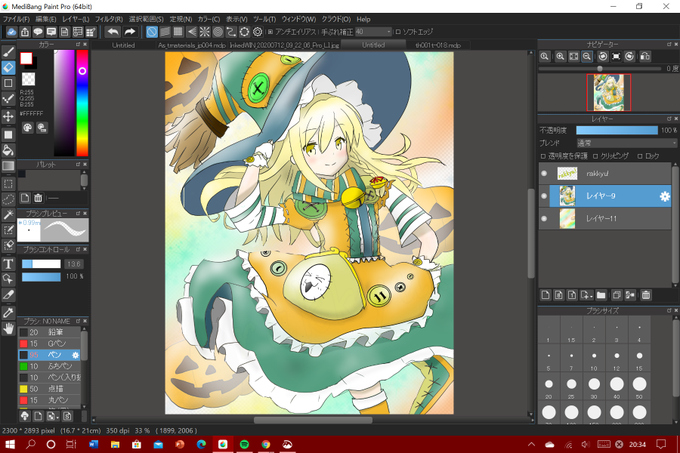Select the ふちペン brush
Viewport: 680px width, 453px height.
tap(49, 366)
